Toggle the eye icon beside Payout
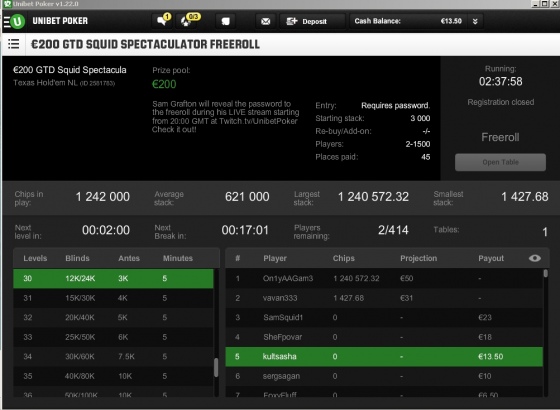 [x=535, y=258]
